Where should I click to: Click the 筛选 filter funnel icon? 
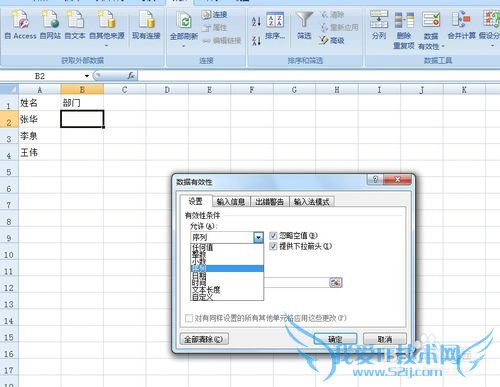(x=304, y=20)
